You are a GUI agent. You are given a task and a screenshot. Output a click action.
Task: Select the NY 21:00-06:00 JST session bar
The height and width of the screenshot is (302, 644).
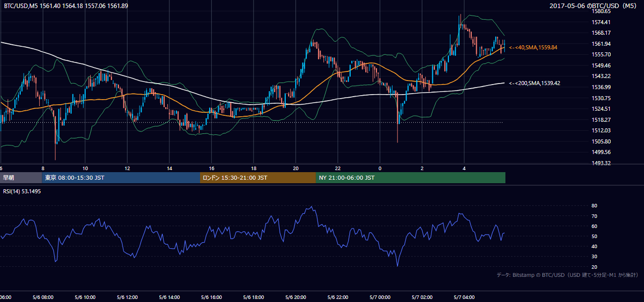tap(411, 178)
